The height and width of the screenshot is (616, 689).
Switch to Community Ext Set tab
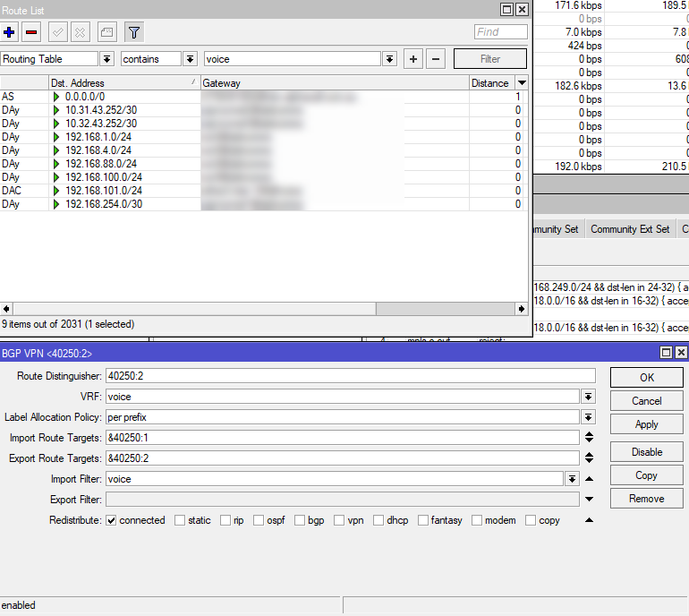point(630,229)
